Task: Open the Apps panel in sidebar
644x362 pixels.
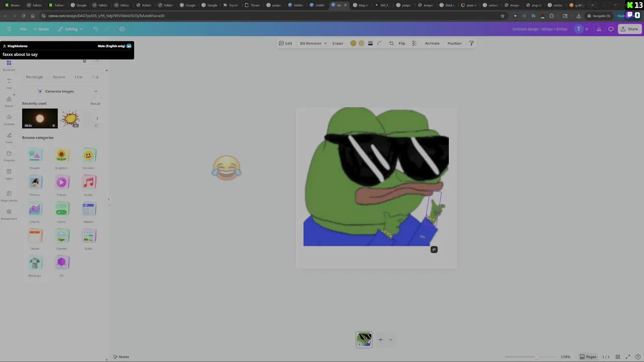Action: click(x=9, y=174)
